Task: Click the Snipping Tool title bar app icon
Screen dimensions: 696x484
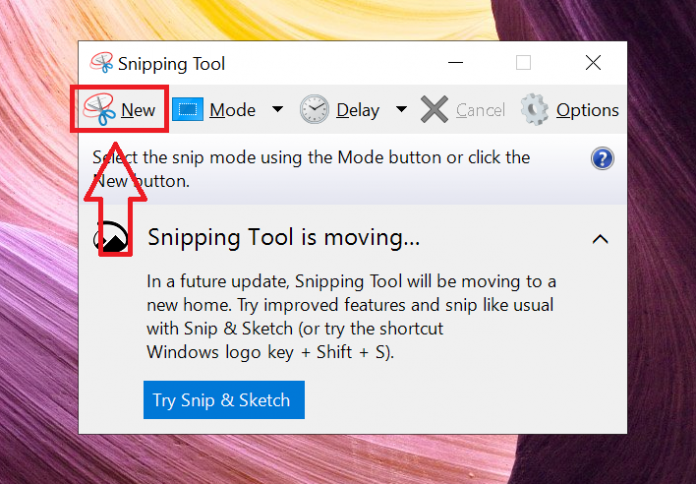Action: [x=101, y=63]
